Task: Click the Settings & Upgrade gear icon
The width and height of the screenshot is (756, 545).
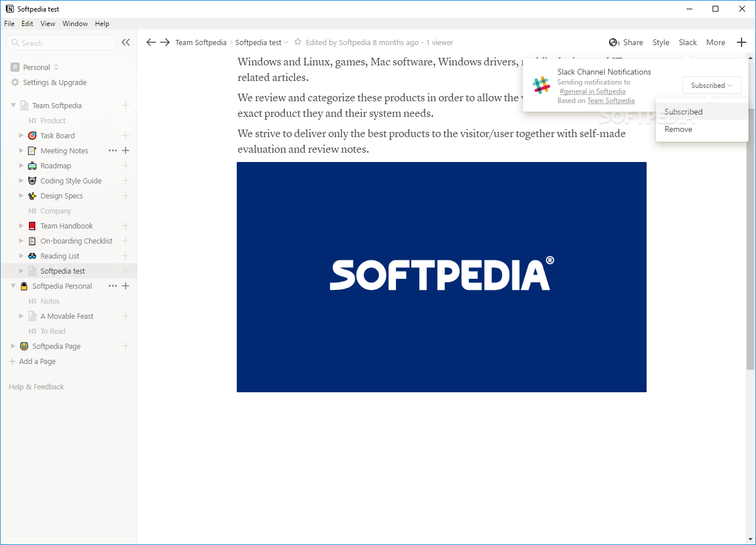Action: 15,82
